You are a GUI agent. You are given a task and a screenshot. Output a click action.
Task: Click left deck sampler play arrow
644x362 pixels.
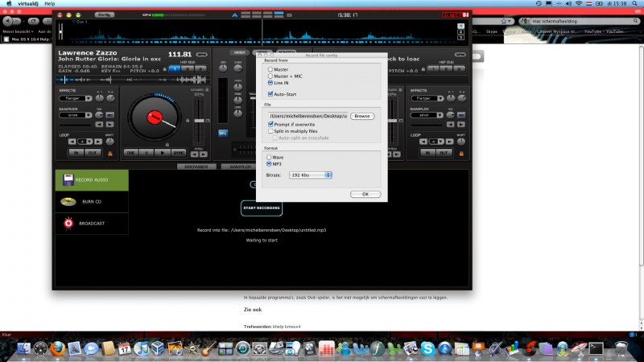point(109,125)
